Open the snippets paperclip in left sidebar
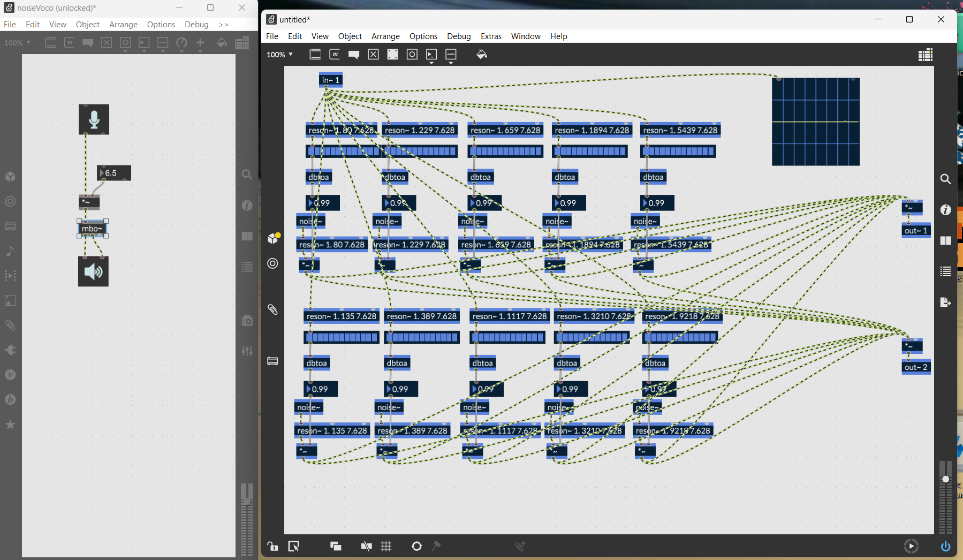This screenshot has width=963, height=560. pyautogui.click(x=272, y=309)
